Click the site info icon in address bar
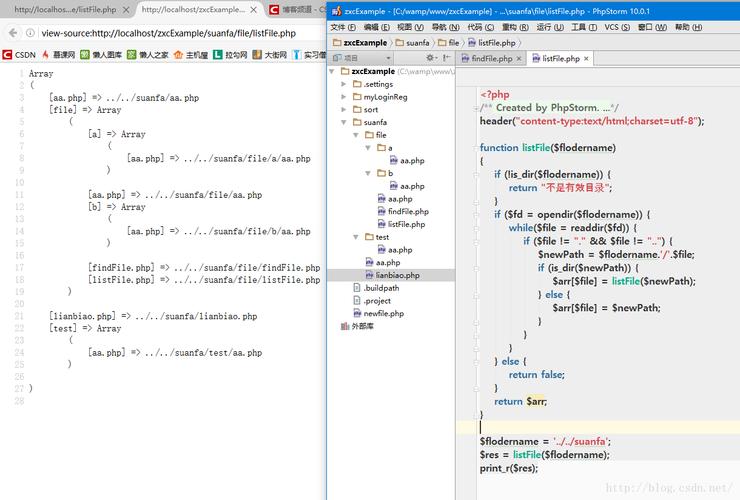The height and width of the screenshot is (500, 740). click(30, 33)
